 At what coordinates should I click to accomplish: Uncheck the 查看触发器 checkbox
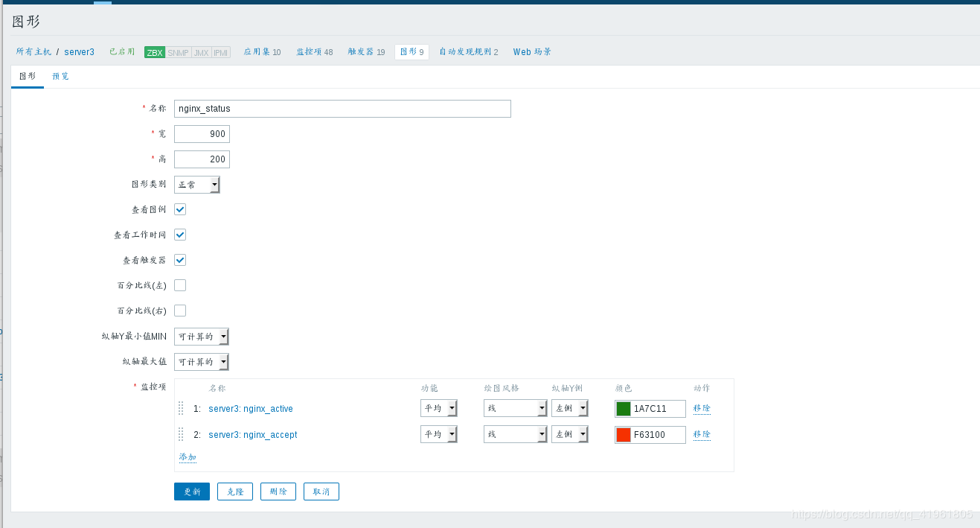(180, 260)
